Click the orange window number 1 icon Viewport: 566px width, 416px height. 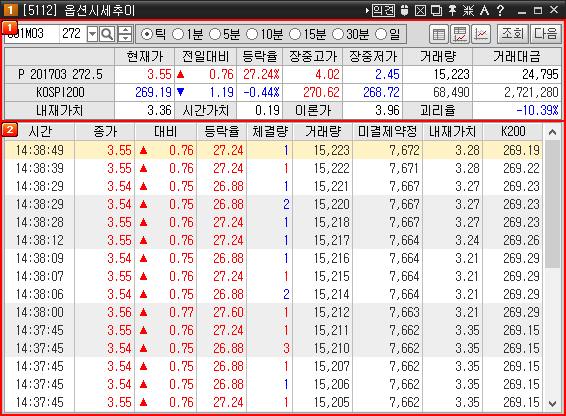(10, 10)
